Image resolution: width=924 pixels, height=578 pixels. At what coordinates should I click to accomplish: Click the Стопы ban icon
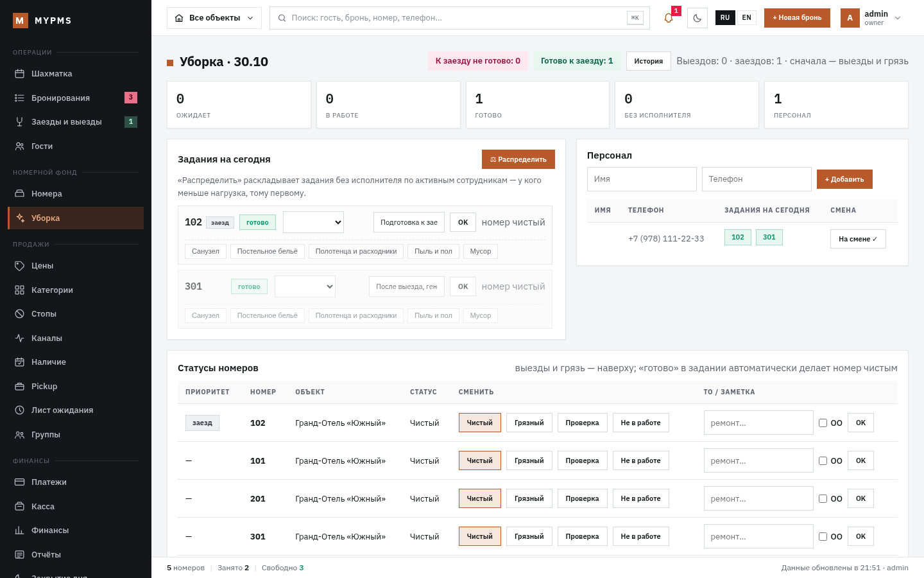pos(19,314)
